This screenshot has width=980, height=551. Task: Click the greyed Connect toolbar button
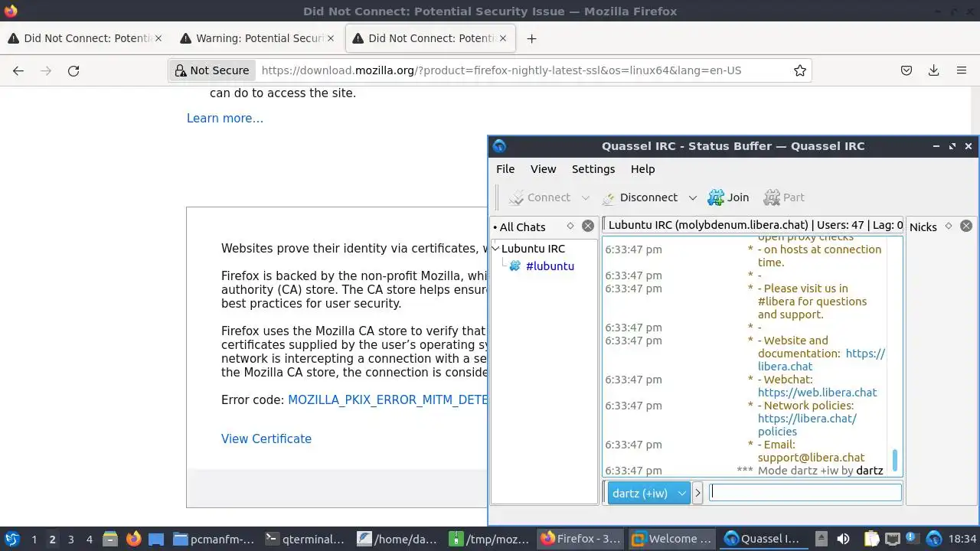click(539, 197)
